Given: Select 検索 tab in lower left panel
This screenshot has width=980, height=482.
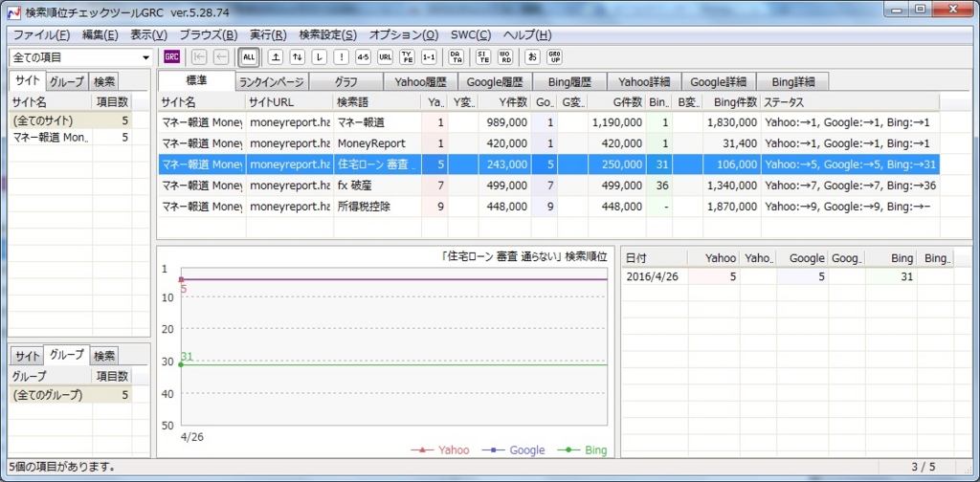Looking at the screenshot, I should click(x=104, y=357).
